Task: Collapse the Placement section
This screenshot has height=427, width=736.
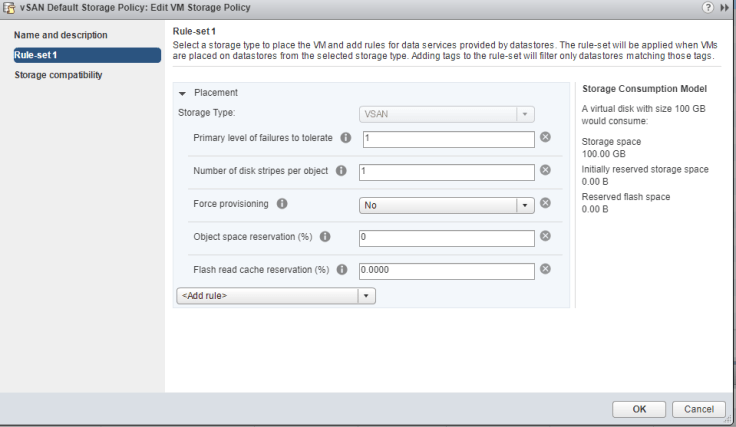Action: 183,93
